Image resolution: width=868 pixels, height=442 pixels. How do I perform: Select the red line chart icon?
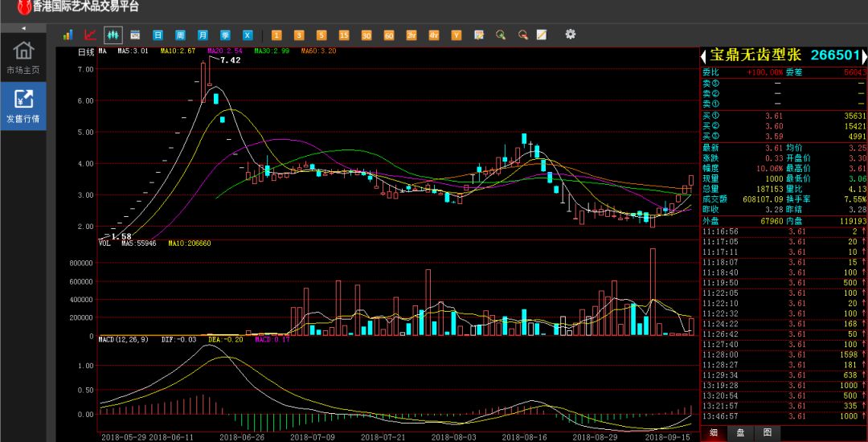coord(90,35)
